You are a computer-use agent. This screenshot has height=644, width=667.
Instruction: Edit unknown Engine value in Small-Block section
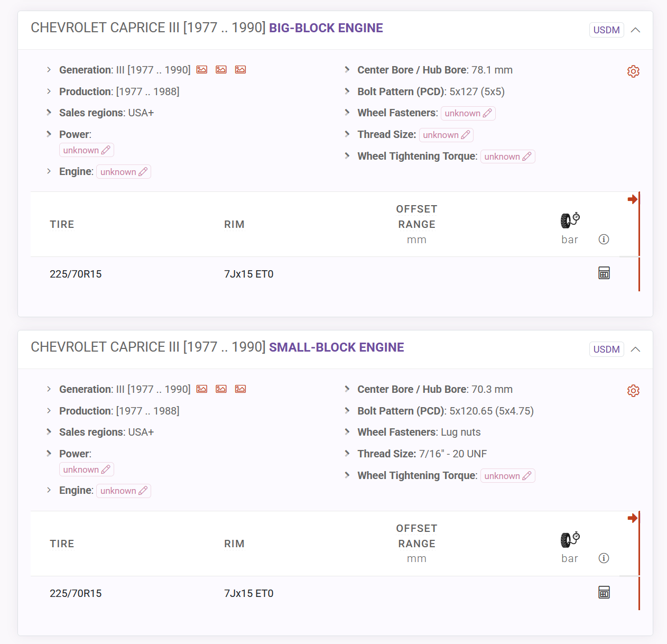pos(124,491)
